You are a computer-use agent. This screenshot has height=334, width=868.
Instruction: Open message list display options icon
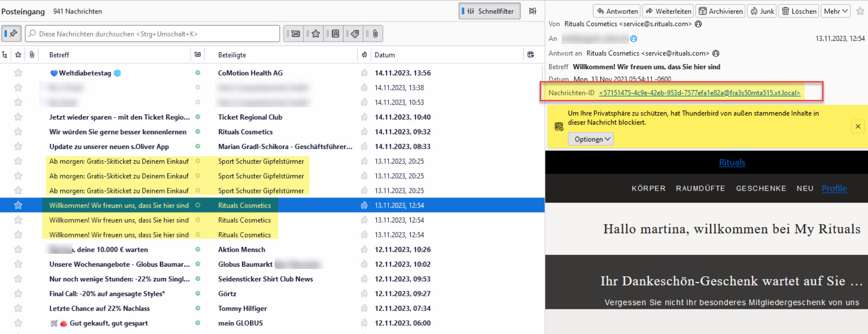(x=532, y=11)
